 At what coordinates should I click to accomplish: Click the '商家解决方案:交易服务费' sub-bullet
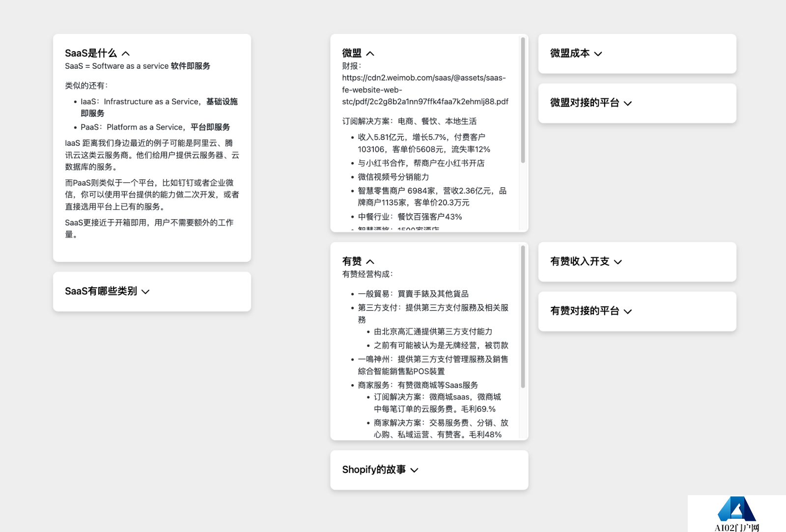click(x=441, y=429)
